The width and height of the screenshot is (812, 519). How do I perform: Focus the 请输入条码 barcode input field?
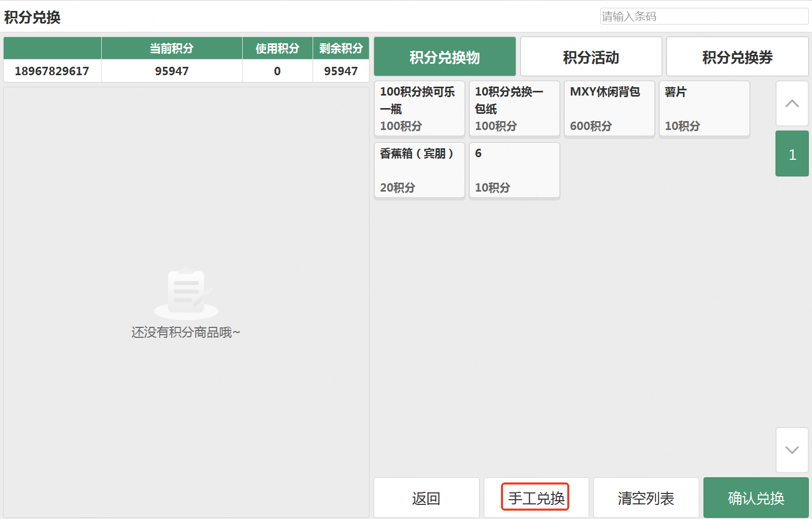(704, 16)
